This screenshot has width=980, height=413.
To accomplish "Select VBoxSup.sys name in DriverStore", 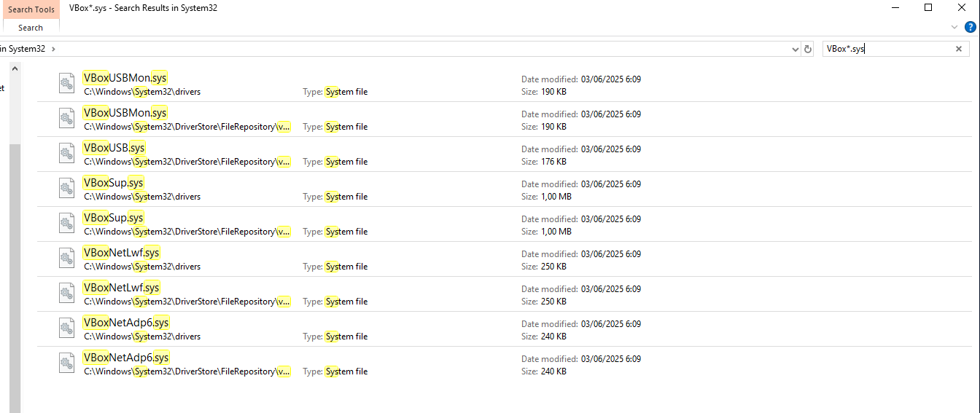I will (114, 218).
